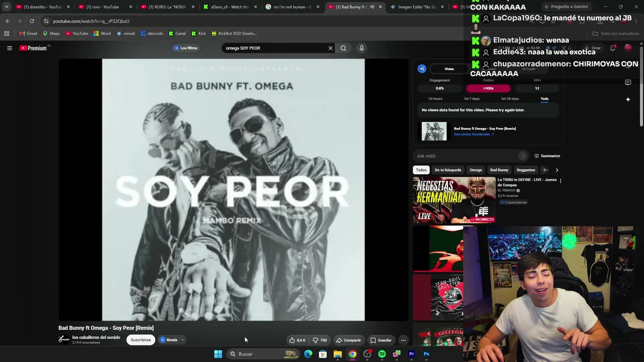The image size is (644, 362).
Task: Open the miniat bookmark
Action: (125, 33)
